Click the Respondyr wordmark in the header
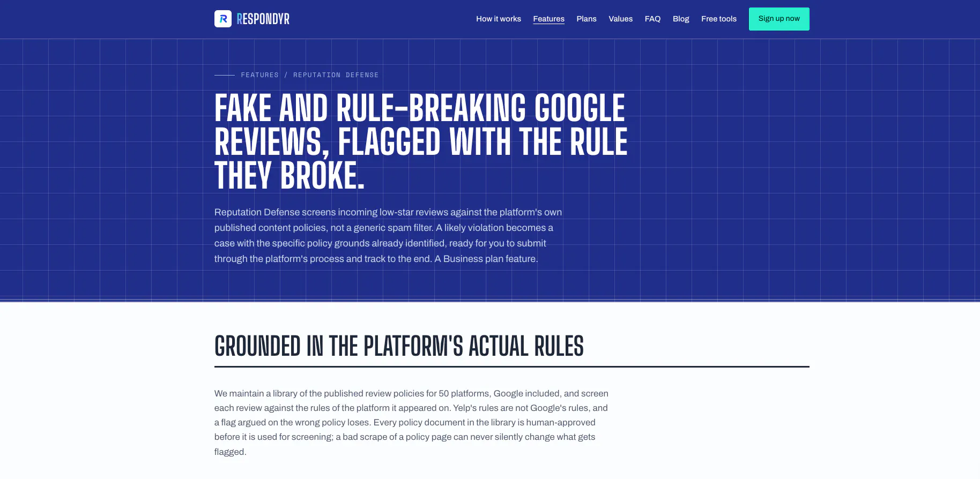 click(x=263, y=19)
